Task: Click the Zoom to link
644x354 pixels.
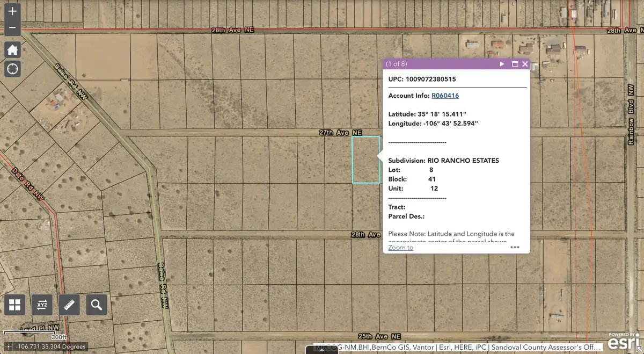Action: point(401,248)
